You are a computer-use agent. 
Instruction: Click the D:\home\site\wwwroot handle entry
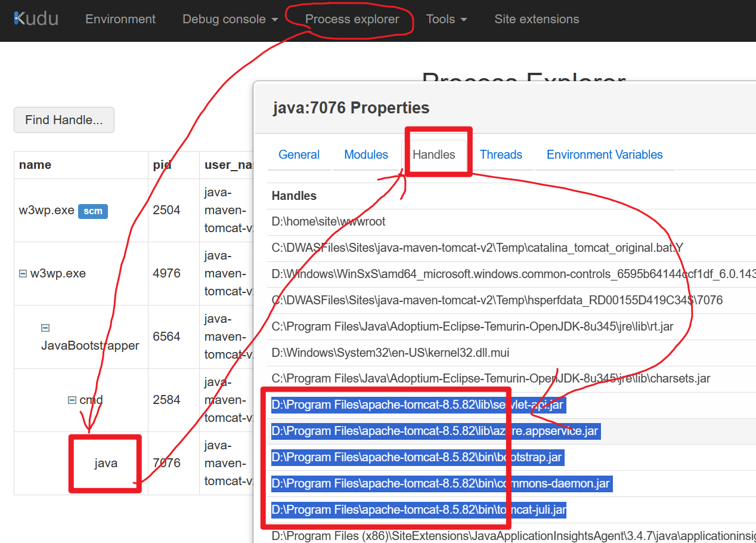329,221
